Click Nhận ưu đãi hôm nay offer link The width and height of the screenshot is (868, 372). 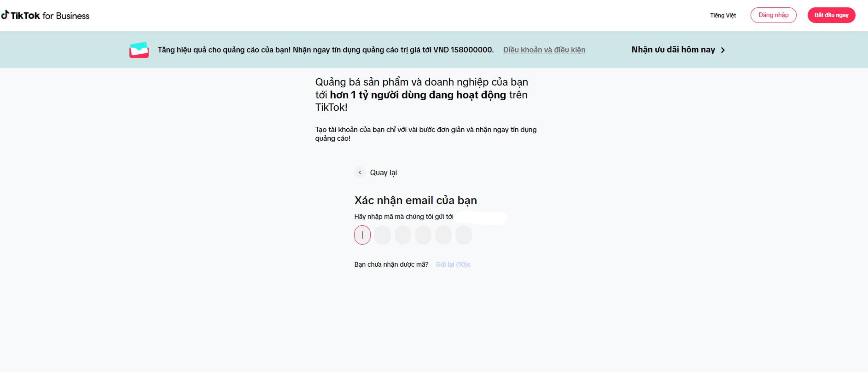tap(673, 50)
